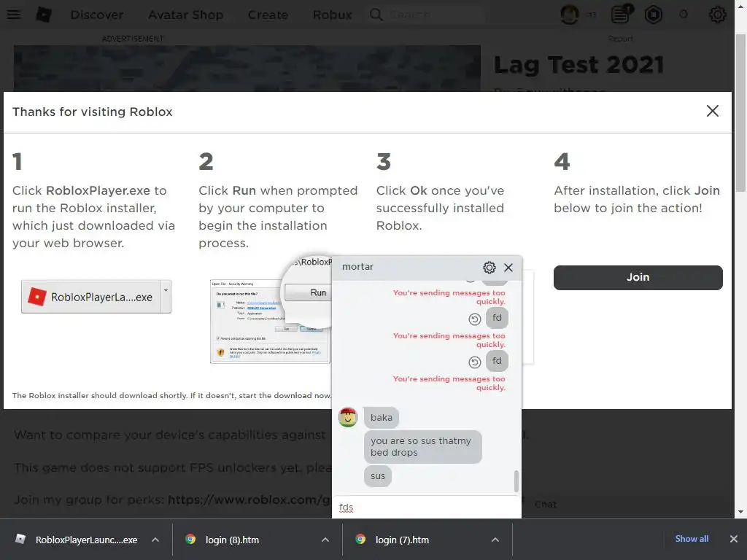
Task: Open the login (7).htm download
Action: (402, 540)
